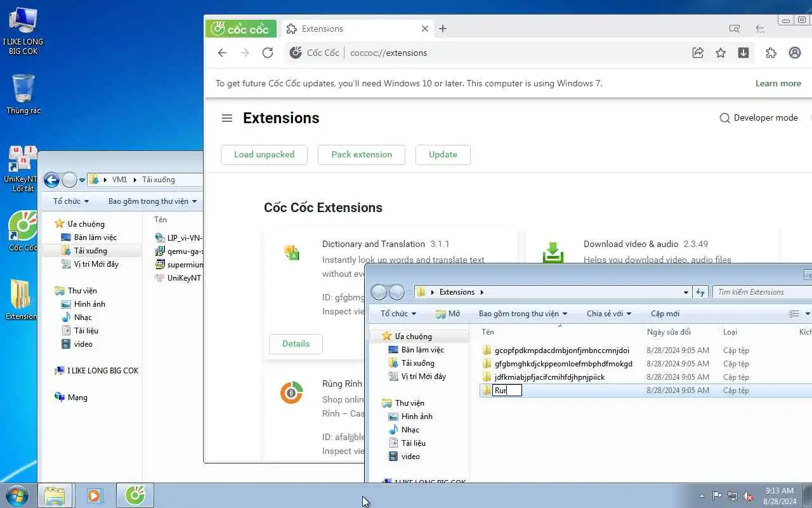This screenshot has width=812, height=508.
Task: Click the Dictionary and Translation extension icon
Action: tap(291, 252)
